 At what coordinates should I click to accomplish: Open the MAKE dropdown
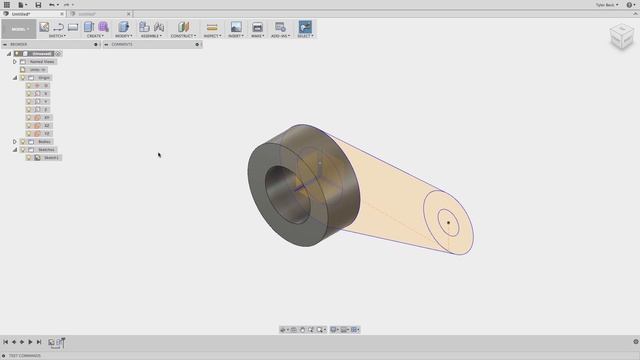(258, 36)
